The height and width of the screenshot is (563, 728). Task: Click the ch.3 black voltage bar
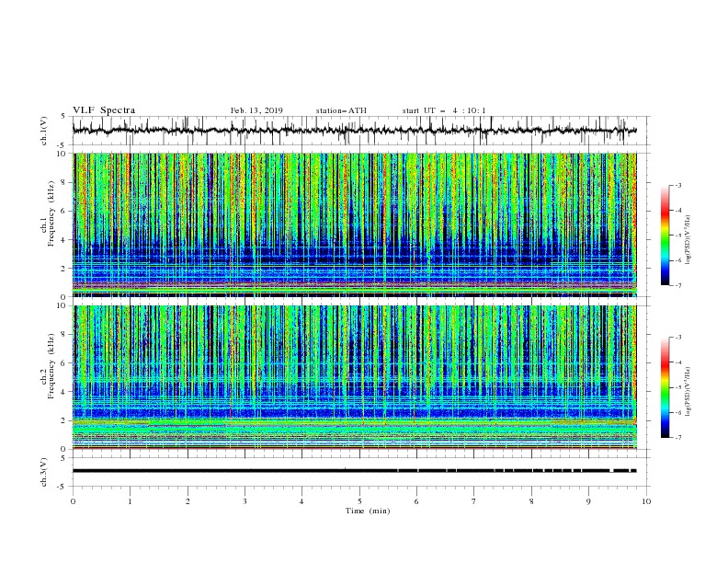click(x=355, y=471)
